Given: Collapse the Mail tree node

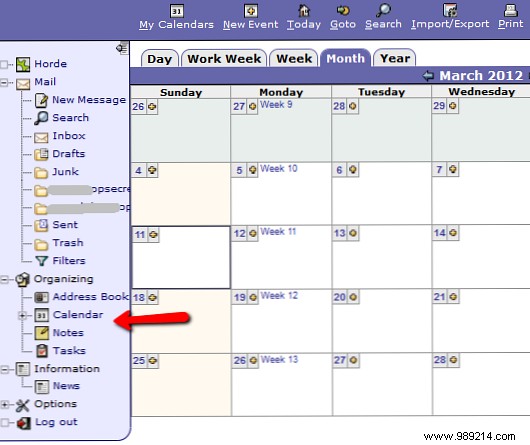Looking at the screenshot, I should click(4, 82).
